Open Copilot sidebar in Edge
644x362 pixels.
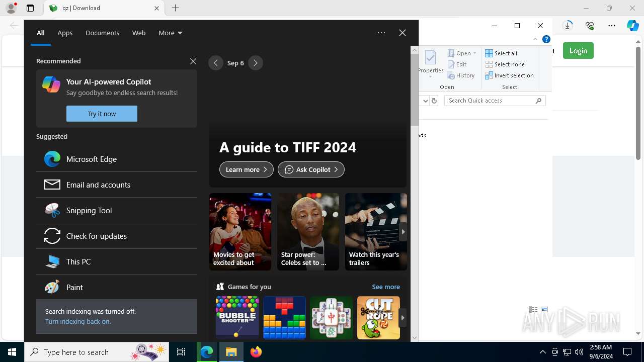(x=633, y=26)
